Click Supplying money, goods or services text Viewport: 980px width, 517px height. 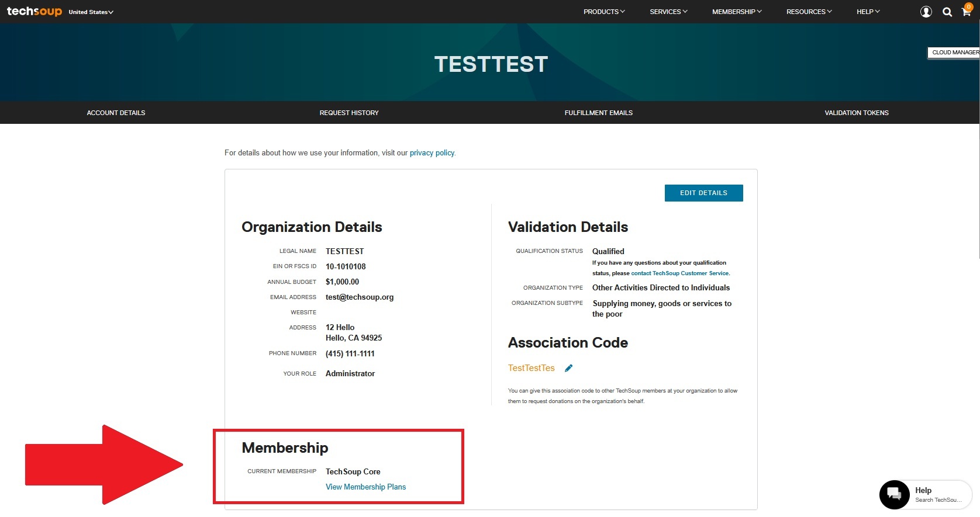point(662,308)
